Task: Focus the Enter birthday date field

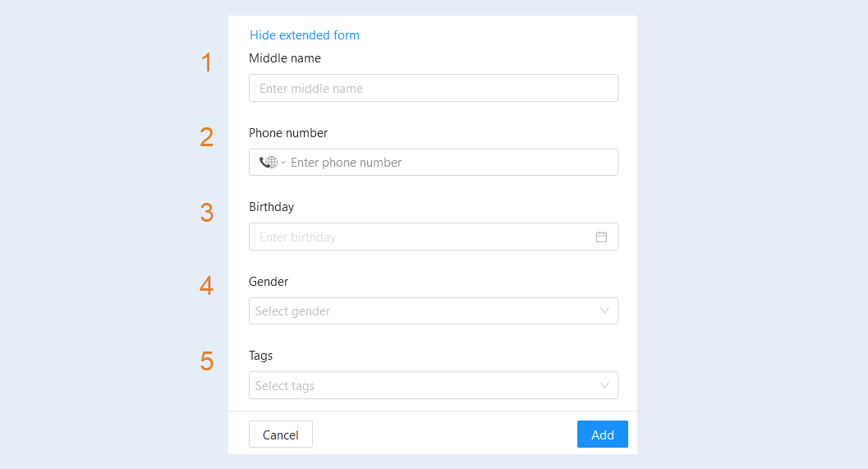Action: [434, 237]
